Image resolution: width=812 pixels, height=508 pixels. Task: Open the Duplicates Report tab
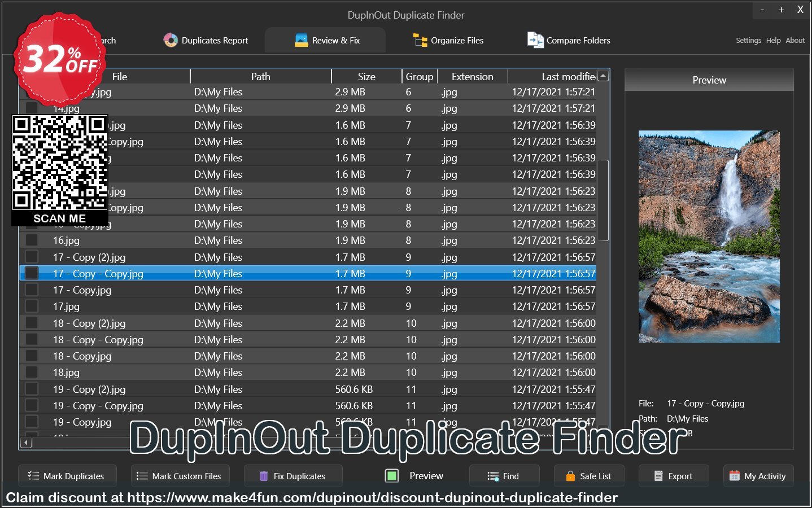coord(206,40)
